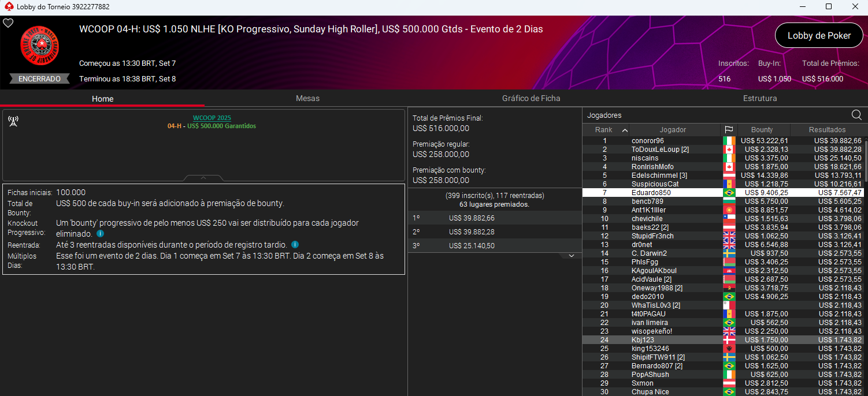Screen dimensions: 868x396
Task: Sort by Resultados column header
Action: (x=827, y=130)
